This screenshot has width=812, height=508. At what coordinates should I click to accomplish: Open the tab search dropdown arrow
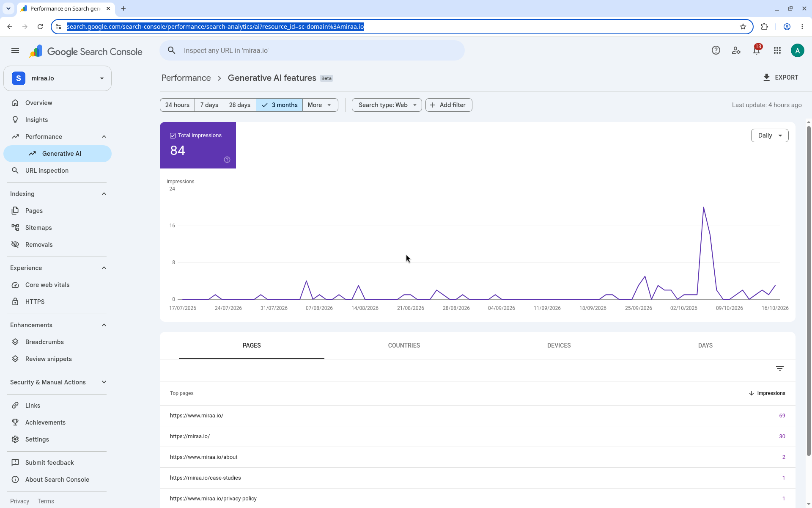click(8, 8)
